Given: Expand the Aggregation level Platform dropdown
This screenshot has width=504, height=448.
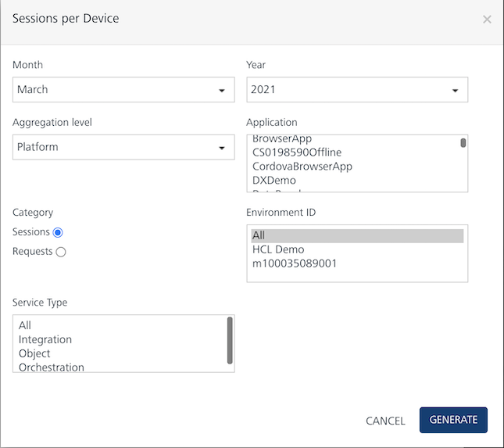Looking at the screenshot, I should 123,147.
